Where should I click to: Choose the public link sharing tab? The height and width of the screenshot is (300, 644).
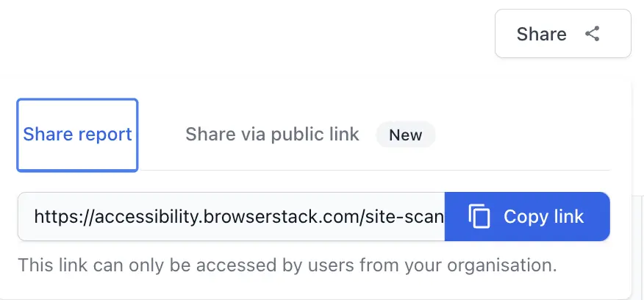[272, 135]
